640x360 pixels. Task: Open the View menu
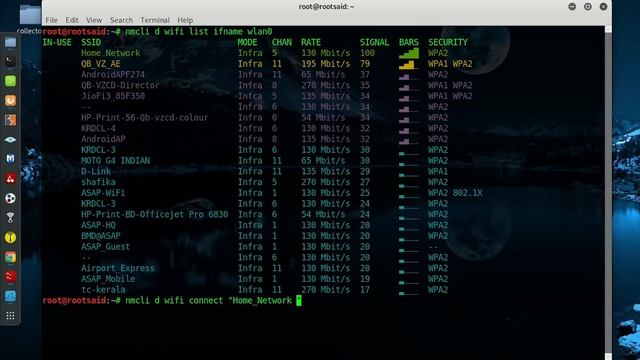(x=94, y=20)
